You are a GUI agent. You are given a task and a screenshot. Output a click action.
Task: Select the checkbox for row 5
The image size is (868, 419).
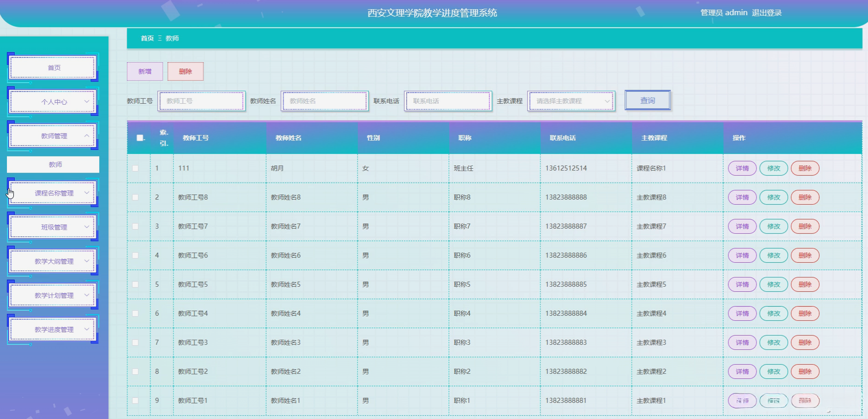(135, 284)
